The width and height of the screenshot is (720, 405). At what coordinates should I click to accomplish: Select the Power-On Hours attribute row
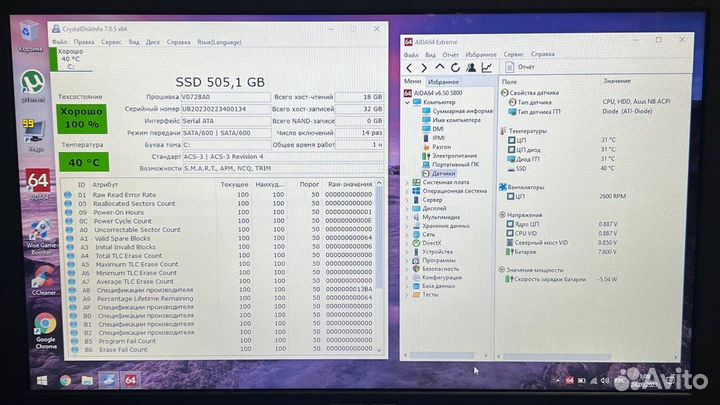coord(219,212)
